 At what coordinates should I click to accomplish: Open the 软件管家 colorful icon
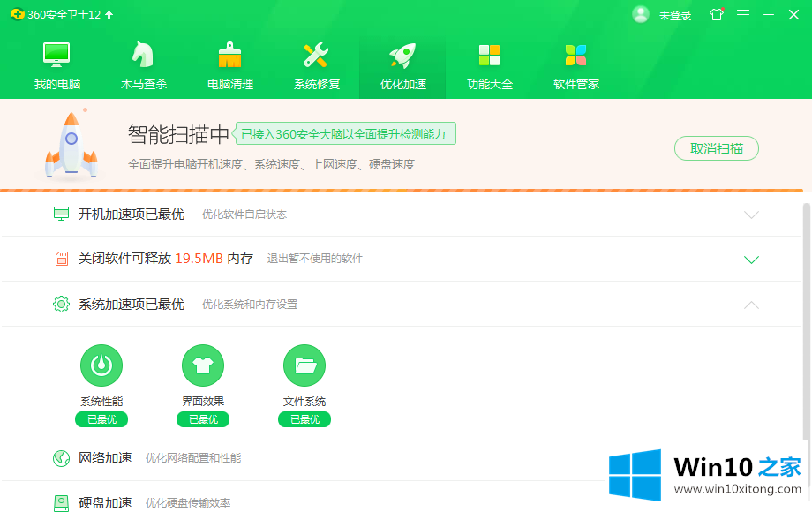pos(575,55)
